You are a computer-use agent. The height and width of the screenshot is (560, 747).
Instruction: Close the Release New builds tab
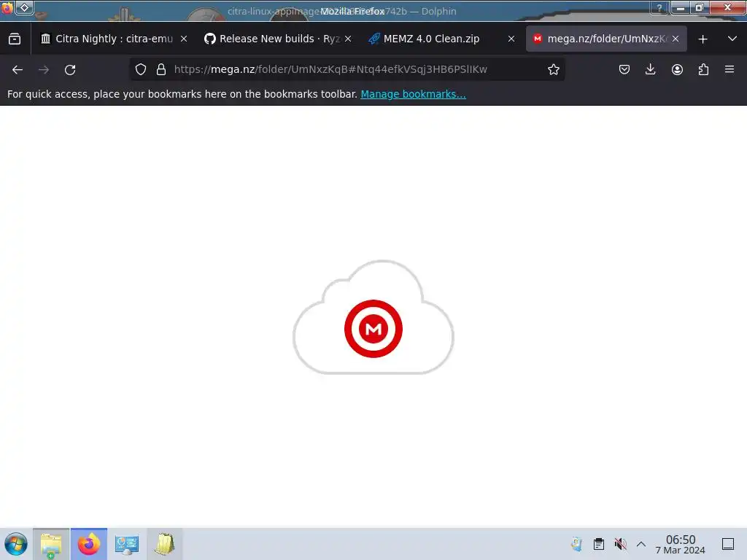[x=348, y=39]
